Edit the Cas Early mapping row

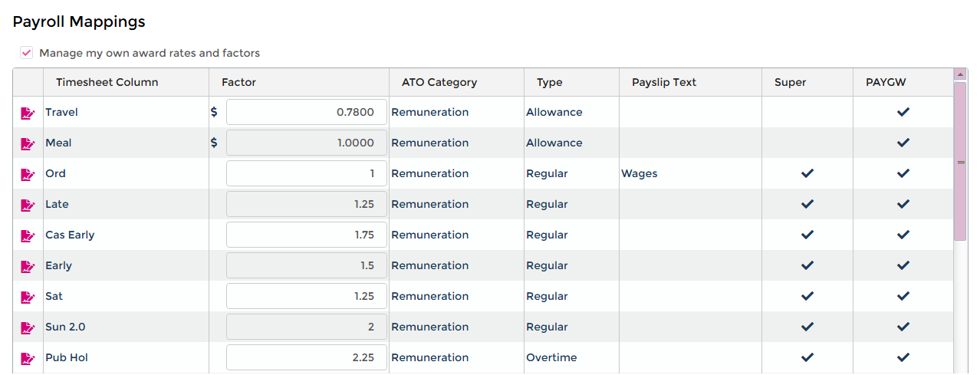coord(28,235)
